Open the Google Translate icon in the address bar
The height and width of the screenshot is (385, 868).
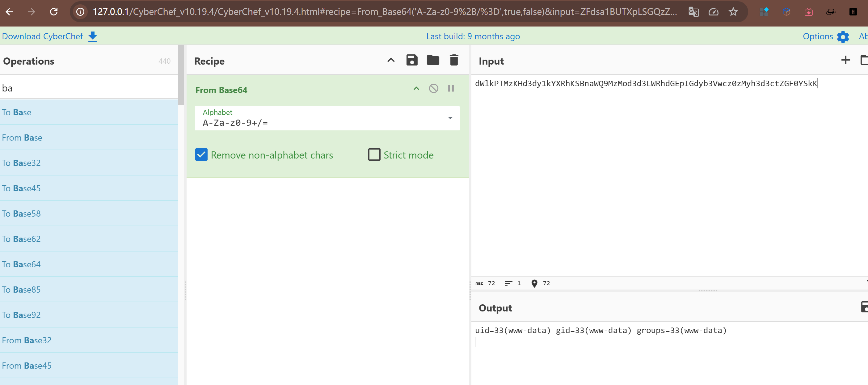(694, 12)
